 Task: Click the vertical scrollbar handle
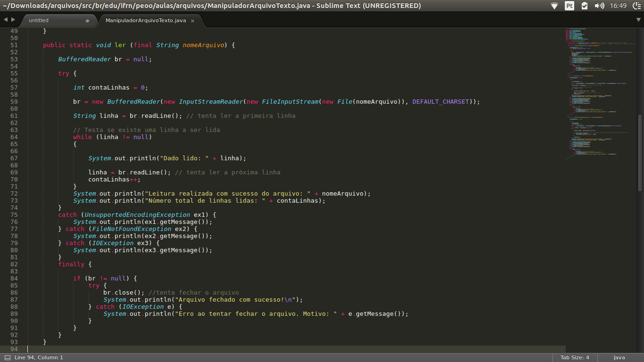point(640,152)
